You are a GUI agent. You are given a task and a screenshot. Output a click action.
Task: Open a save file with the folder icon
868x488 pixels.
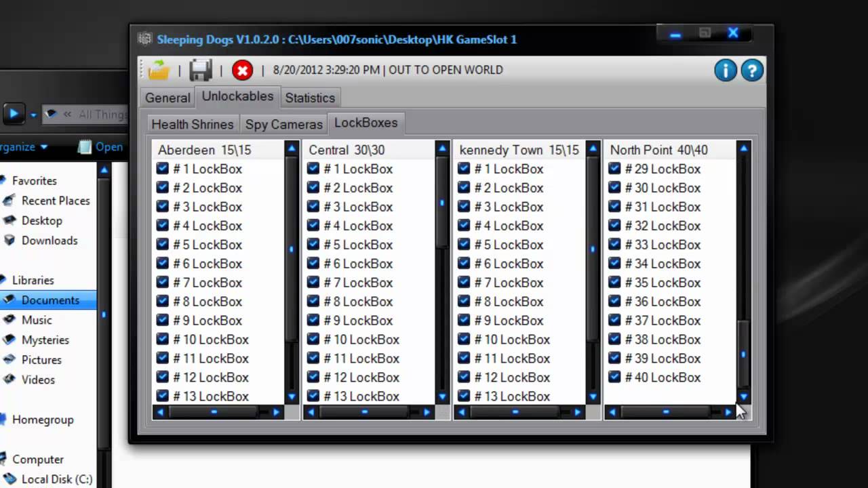click(x=159, y=70)
